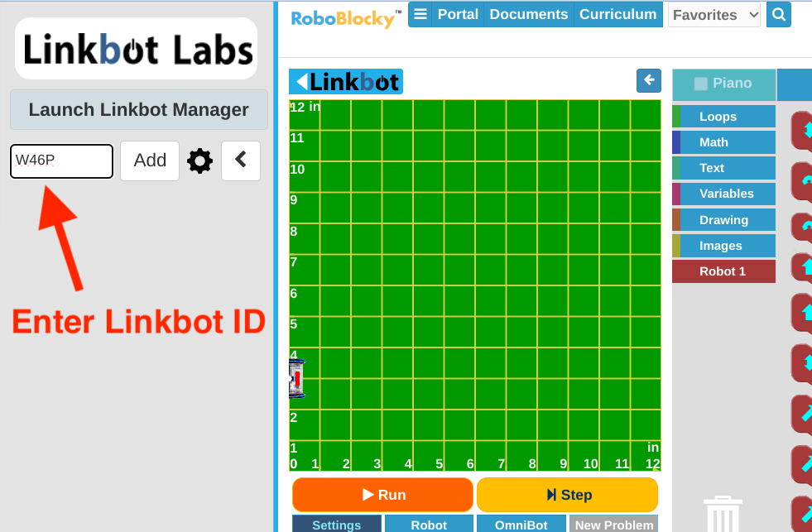The width and height of the screenshot is (812, 532).
Task: Open the Text block category
Action: pos(724,168)
